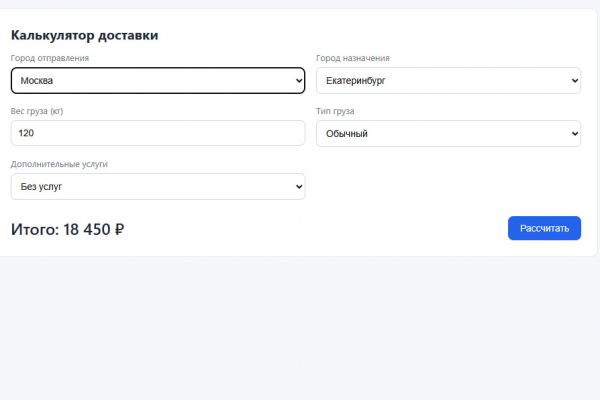Open the departure city dropdown showing Москва
Viewport: 600px width, 400px height.
150,80
